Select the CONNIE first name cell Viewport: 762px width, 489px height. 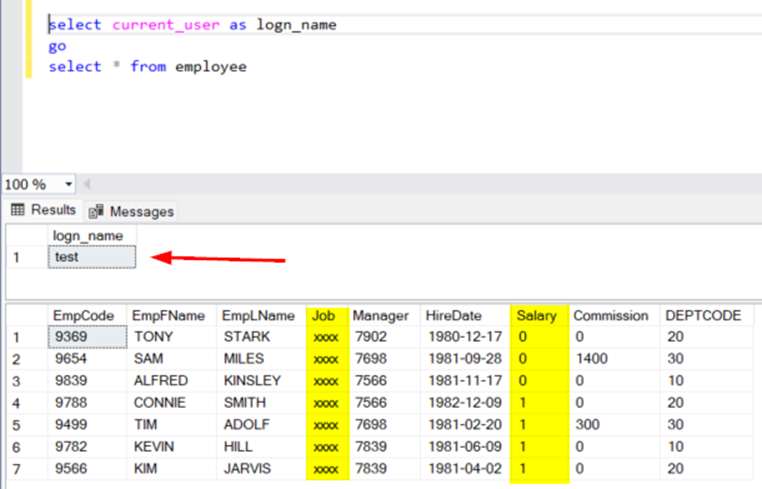[x=172, y=403]
